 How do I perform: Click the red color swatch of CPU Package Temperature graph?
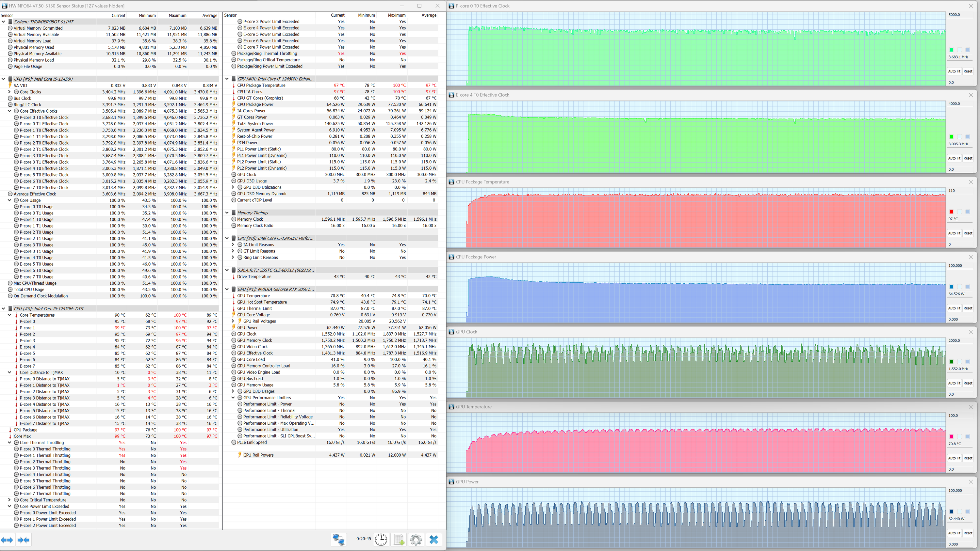tap(951, 212)
